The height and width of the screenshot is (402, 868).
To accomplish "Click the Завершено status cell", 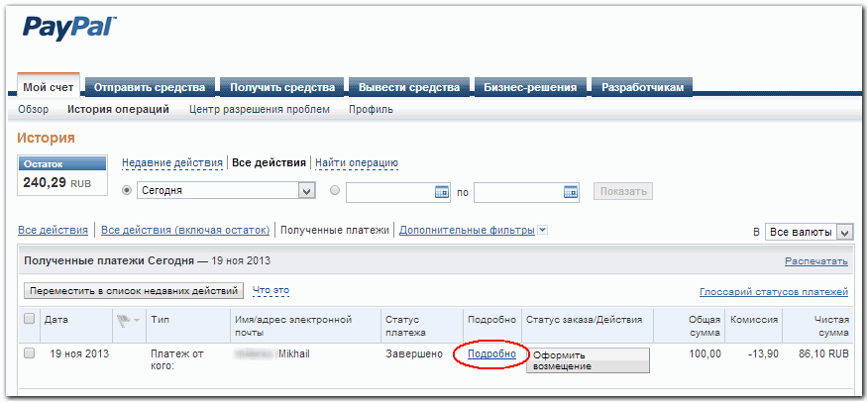I will 414,353.
